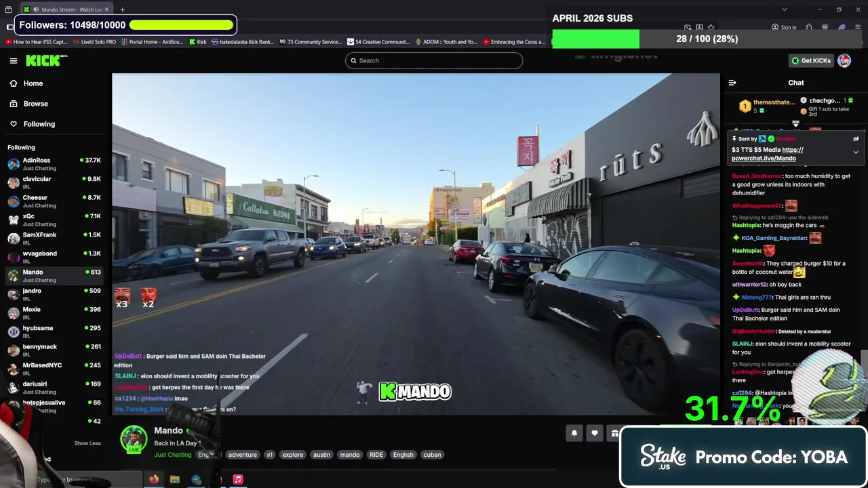Open AdinRoss channel in sidebar
The height and width of the screenshot is (488, 868).
click(x=54, y=164)
